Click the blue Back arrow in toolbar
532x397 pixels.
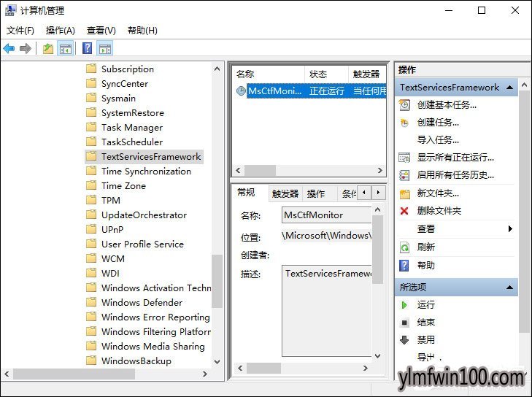pyautogui.click(x=9, y=49)
